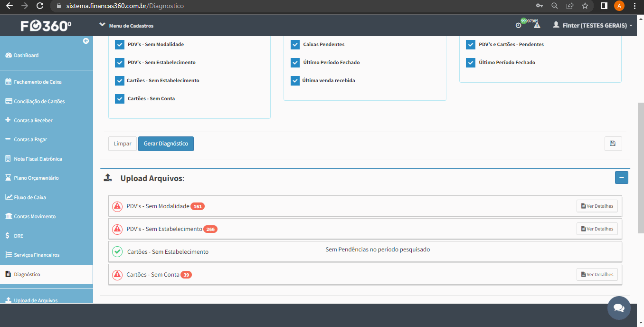Open Chrome three-dot menu
This screenshot has height=327, width=644.
click(635, 6)
